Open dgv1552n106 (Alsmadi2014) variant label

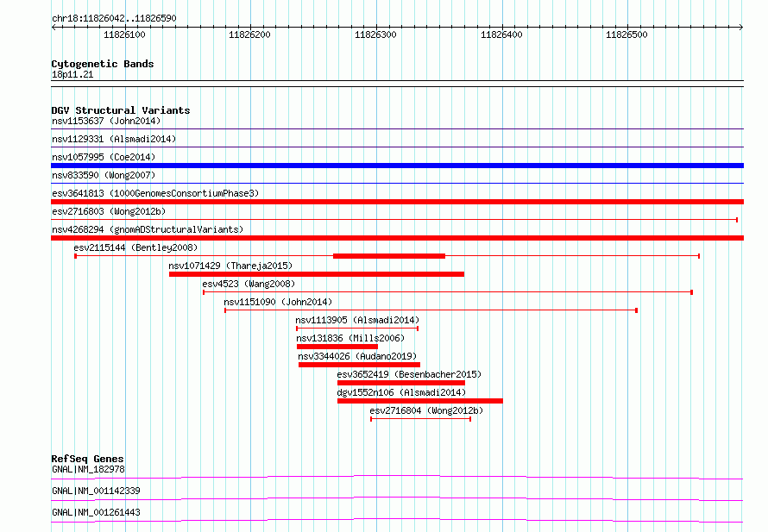tap(401, 392)
